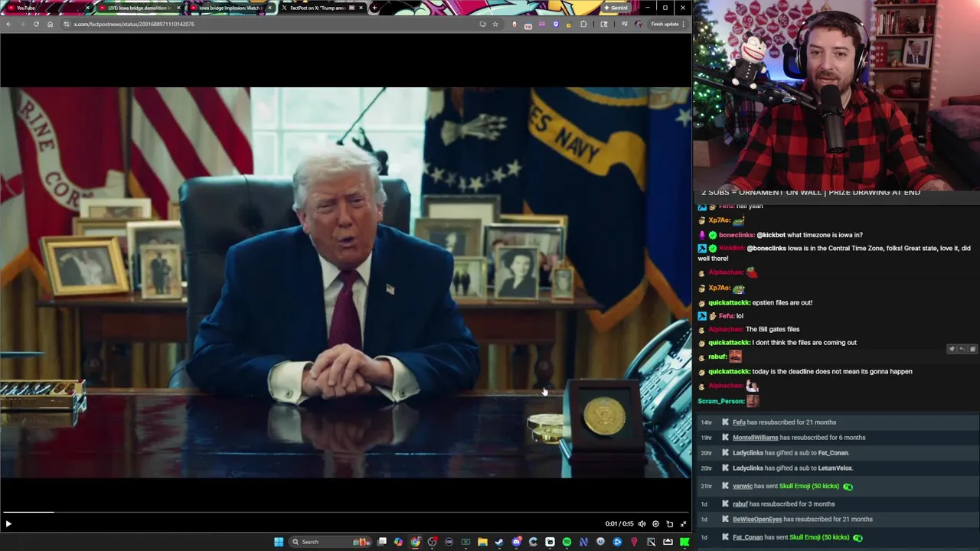Open Fat_Conan in Skull Emoji event
The image size is (980, 551).
747,537
